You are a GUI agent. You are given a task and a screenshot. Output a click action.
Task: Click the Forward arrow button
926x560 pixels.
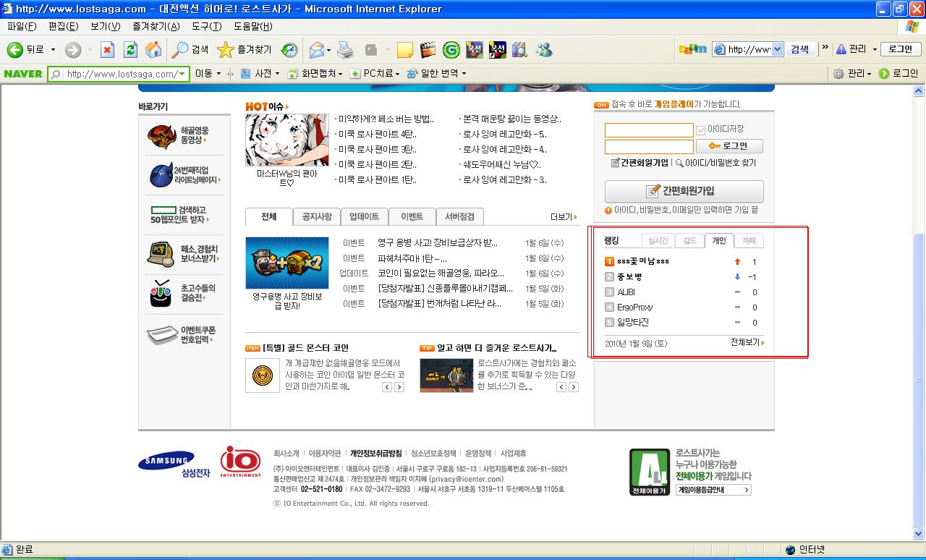(72, 49)
